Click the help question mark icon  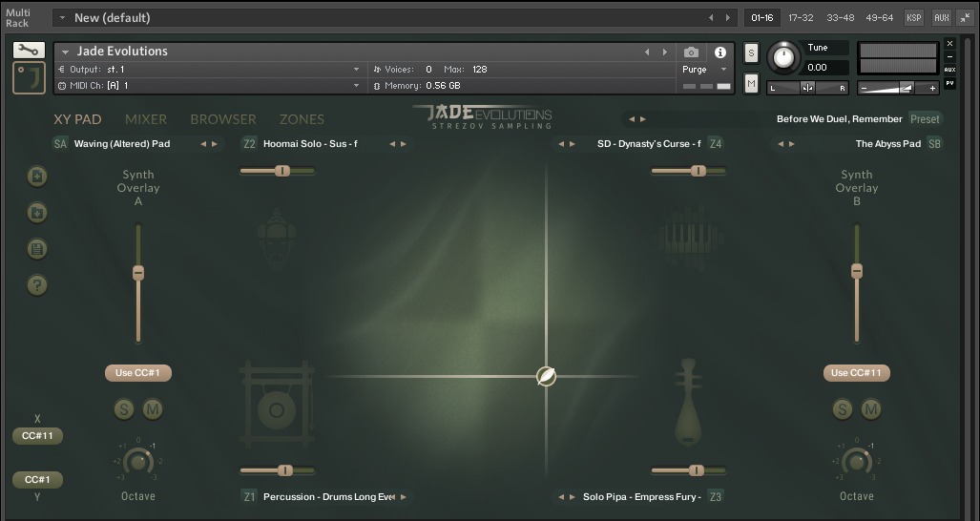click(x=37, y=284)
